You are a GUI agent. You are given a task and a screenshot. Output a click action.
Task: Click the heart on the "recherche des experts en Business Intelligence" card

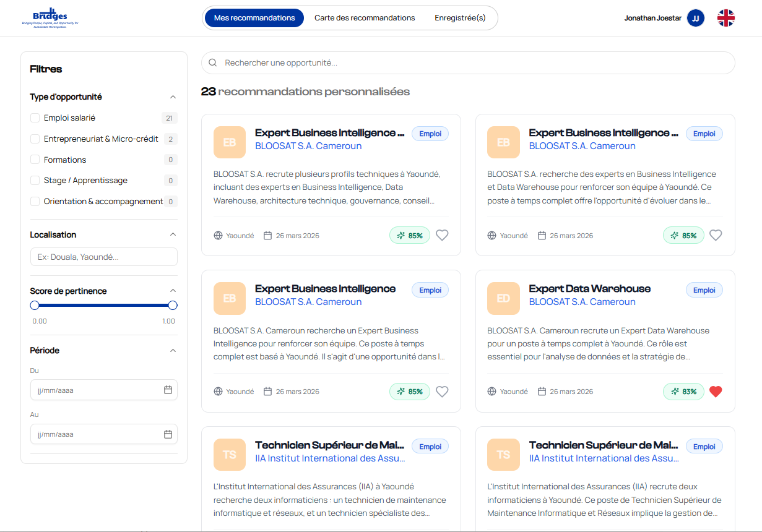(716, 235)
